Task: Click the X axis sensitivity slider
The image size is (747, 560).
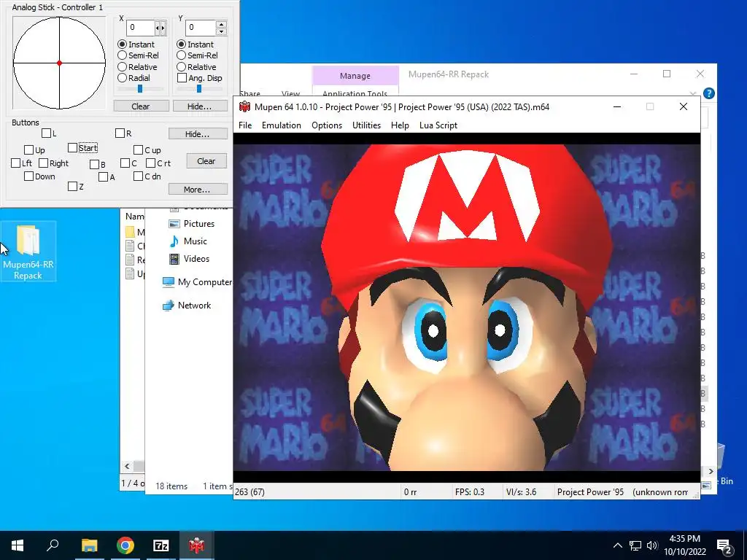Action: 140,88
